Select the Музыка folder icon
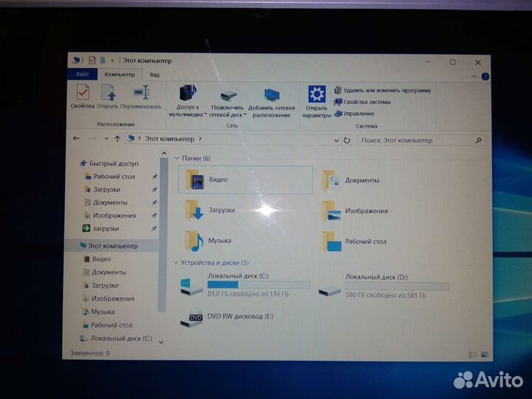Image resolution: width=532 pixels, height=399 pixels. (194, 241)
